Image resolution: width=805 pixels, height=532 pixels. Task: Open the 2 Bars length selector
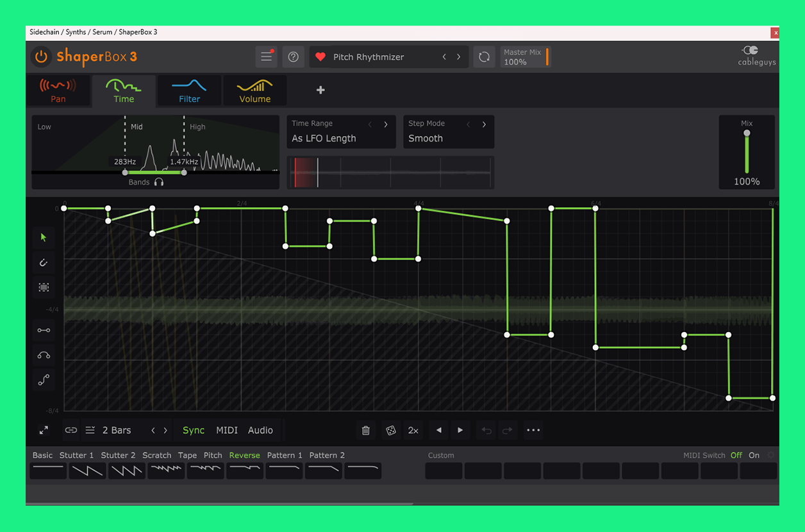[117, 431]
